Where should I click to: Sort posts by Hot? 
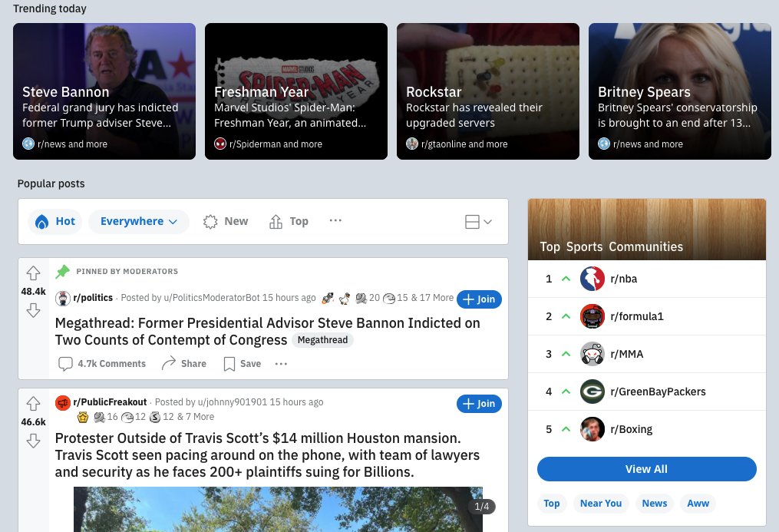tap(54, 222)
